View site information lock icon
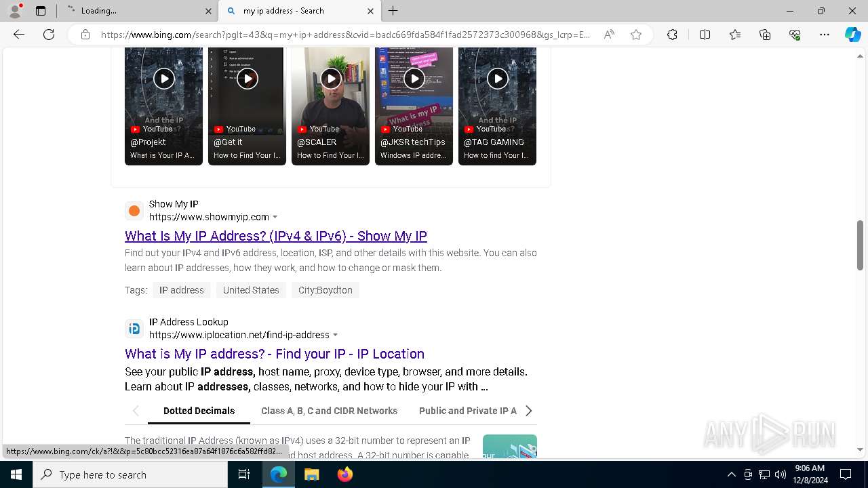 (x=85, y=35)
